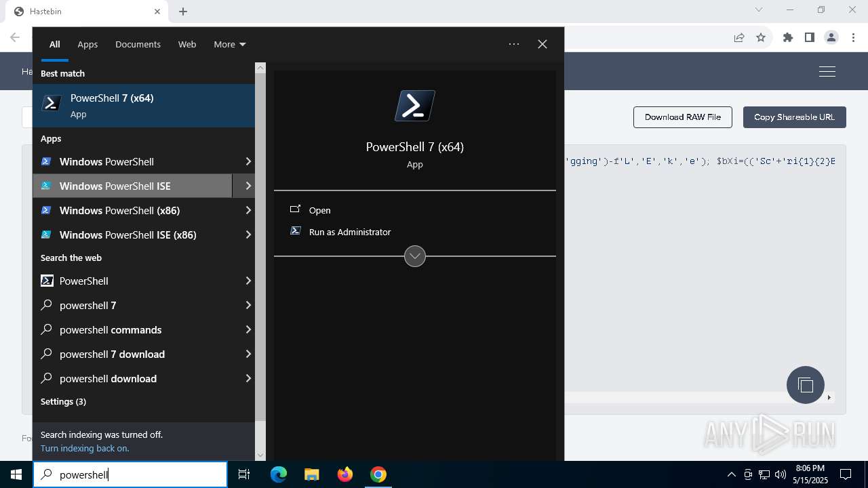Click Copy Shareable URL button
Viewport: 868px width, 488px height.
click(x=794, y=117)
